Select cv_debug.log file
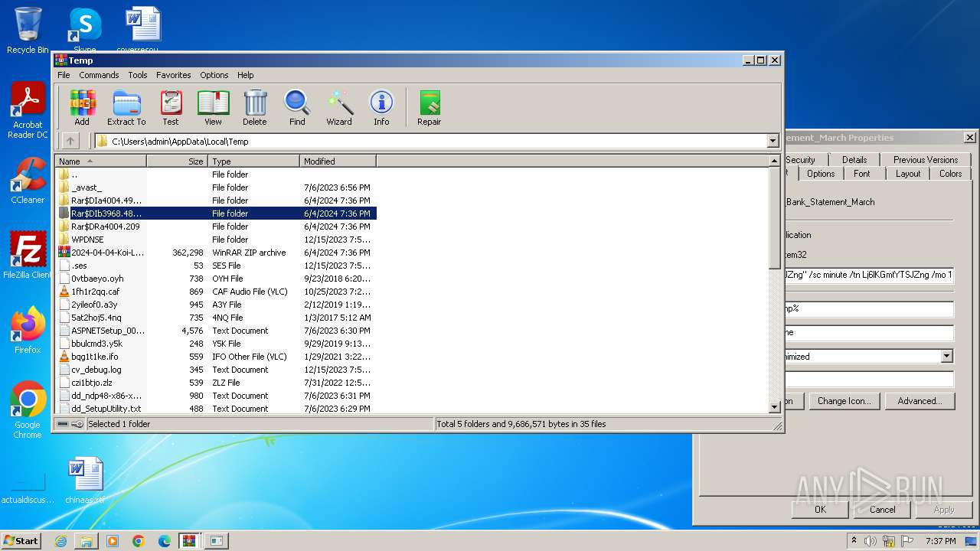This screenshot has width=980, height=551. coord(216,370)
